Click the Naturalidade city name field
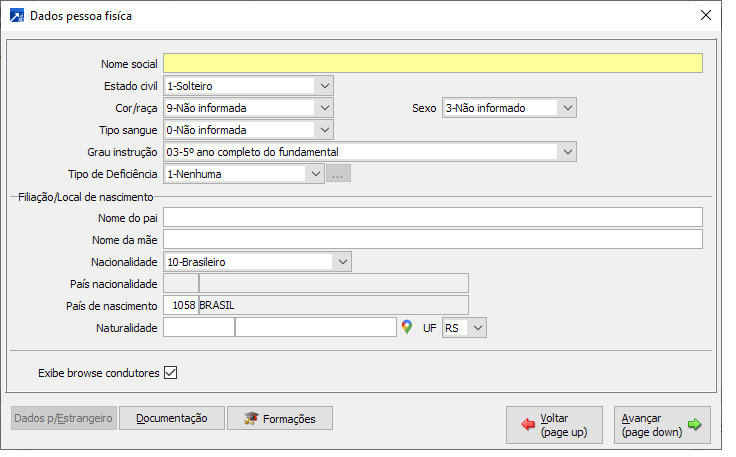This screenshot has height=457, width=736. pyautogui.click(x=316, y=328)
